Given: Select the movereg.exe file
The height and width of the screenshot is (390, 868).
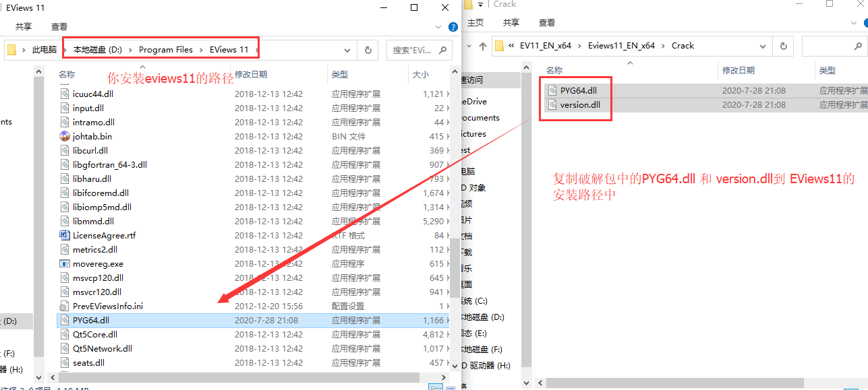Looking at the screenshot, I should coord(98,263).
